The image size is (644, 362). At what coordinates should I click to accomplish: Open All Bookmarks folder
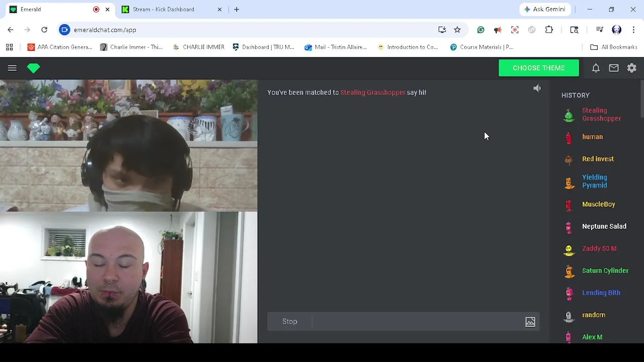click(614, 47)
